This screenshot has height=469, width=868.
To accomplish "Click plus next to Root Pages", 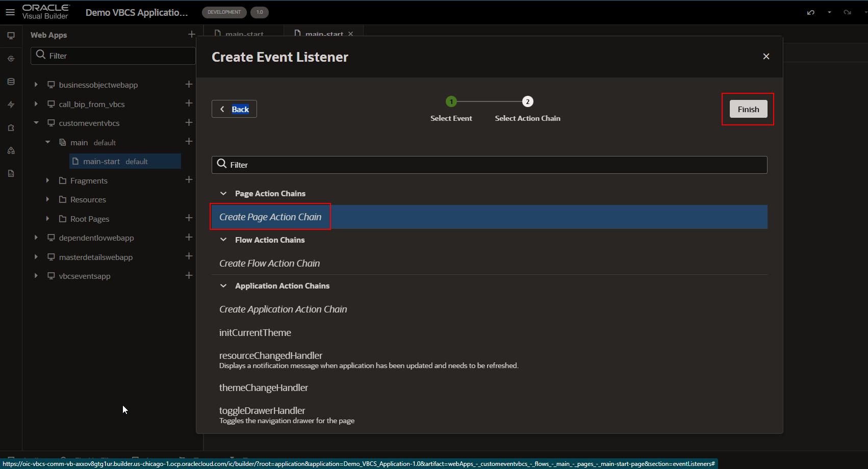I will tap(189, 218).
